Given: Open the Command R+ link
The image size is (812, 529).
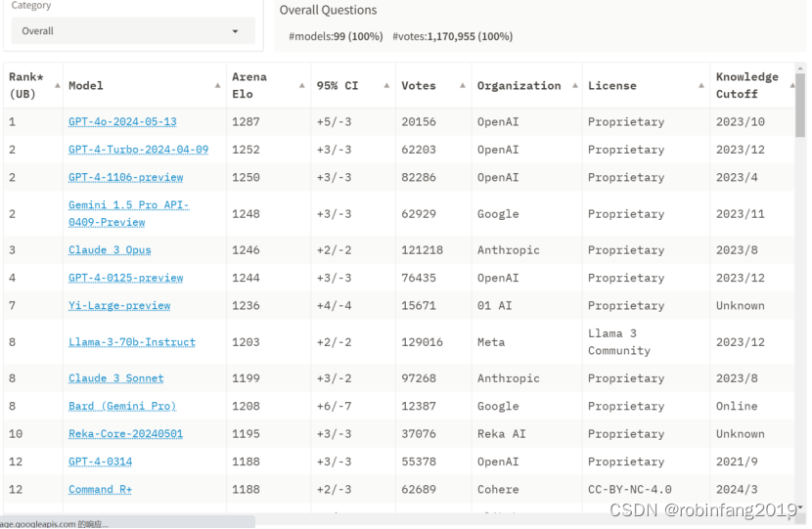Looking at the screenshot, I should pos(100,490).
